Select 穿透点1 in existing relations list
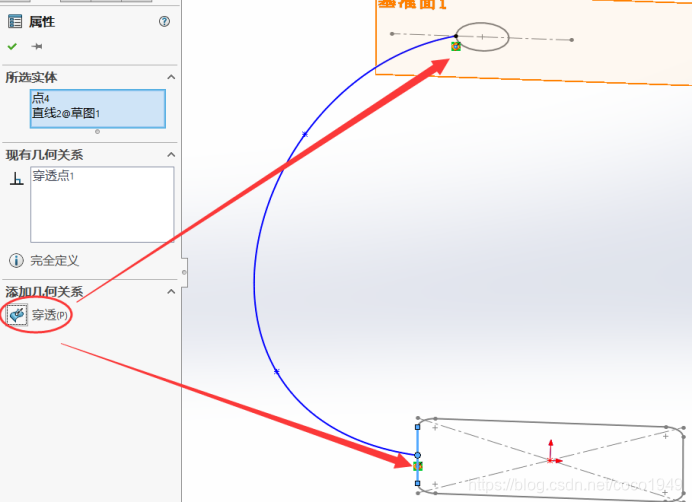 [x=53, y=176]
